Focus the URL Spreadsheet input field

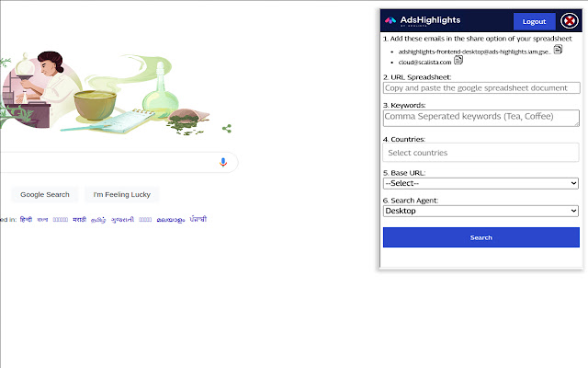(x=481, y=88)
